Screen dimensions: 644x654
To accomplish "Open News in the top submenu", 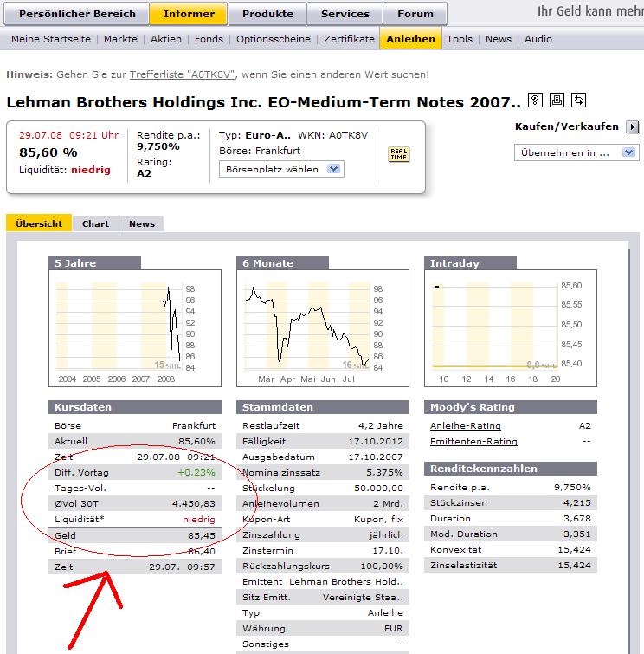I will click(499, 39).
